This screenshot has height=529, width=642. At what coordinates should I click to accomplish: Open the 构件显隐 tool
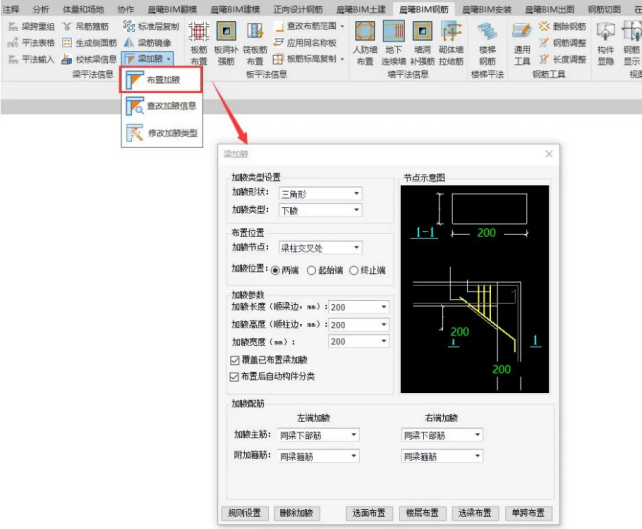tap(606, 43)
